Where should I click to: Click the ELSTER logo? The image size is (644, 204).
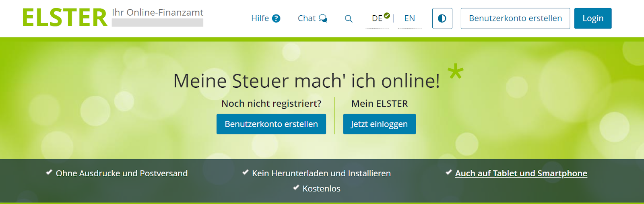65,18
